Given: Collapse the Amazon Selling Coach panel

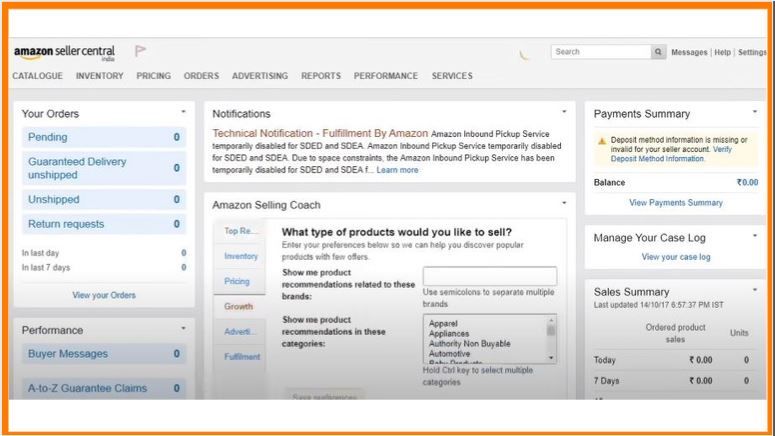Looking at the screenshot, I should click(564, 203).
